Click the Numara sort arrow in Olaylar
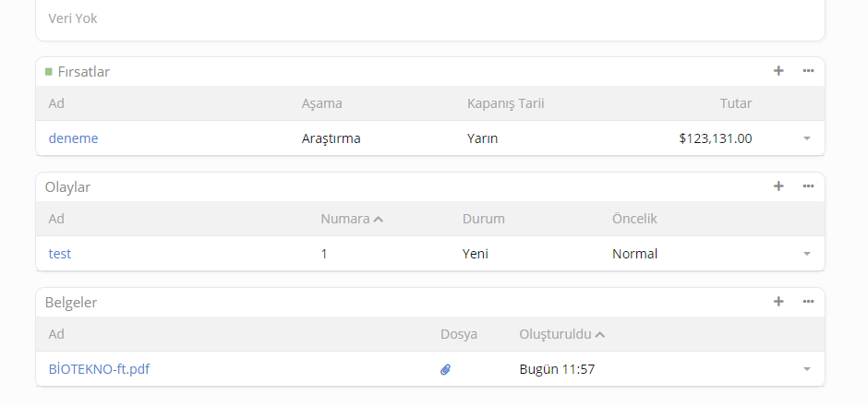 coord(379,220)
